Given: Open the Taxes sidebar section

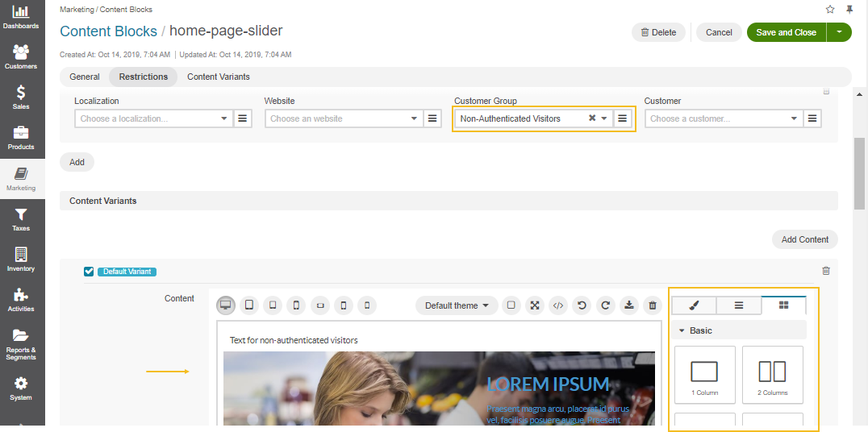Looking at the screenshot, I should (x=21, y=219).
